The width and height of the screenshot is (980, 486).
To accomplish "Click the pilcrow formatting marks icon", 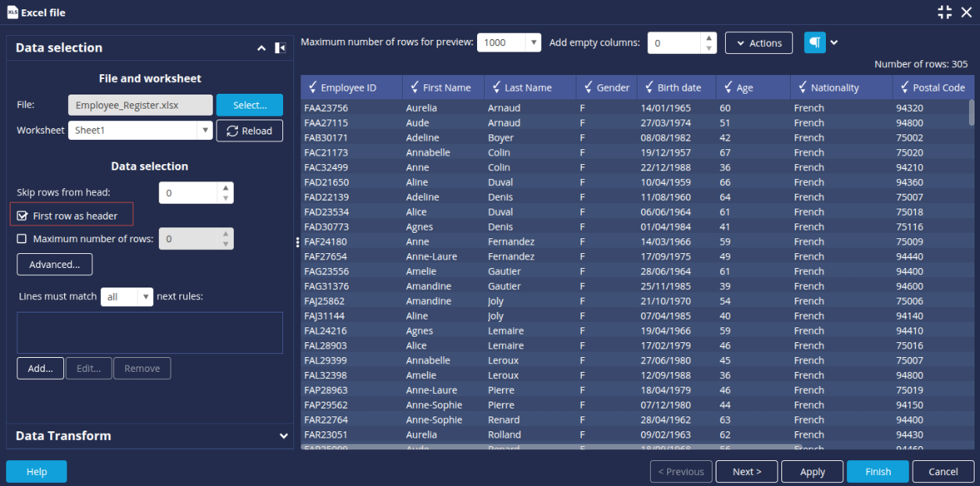I will (814, 43).
